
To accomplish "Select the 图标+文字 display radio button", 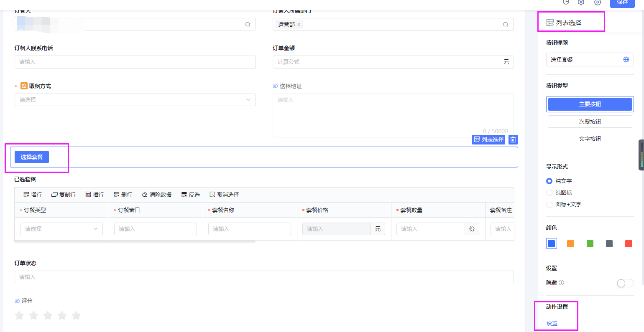I will pyautogui.click(x=549, y=204).
